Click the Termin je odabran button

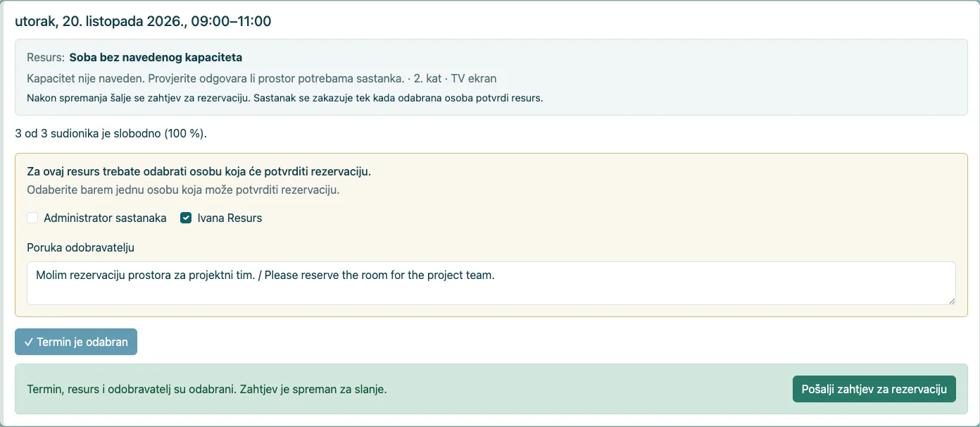tap(76, 342)
